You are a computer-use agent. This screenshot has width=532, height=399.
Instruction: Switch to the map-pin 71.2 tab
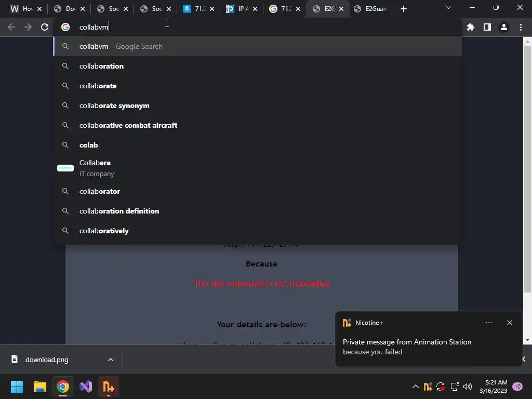pos(195,9)
